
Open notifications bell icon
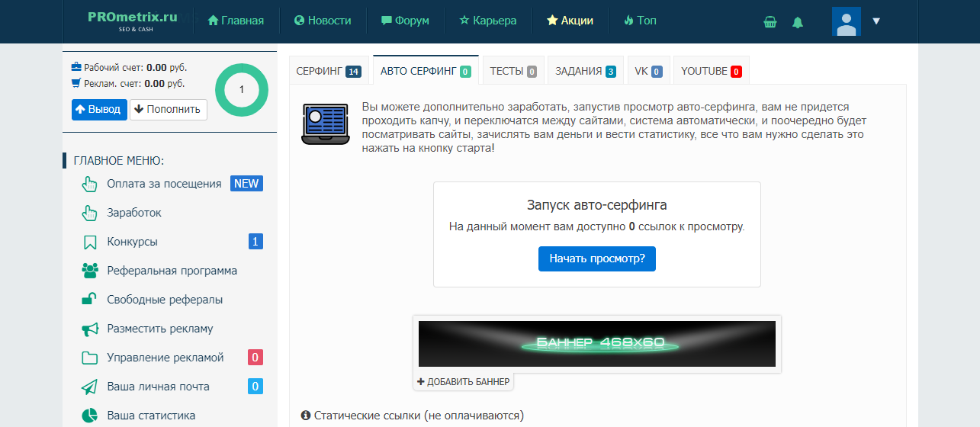(x=798, y=22)
